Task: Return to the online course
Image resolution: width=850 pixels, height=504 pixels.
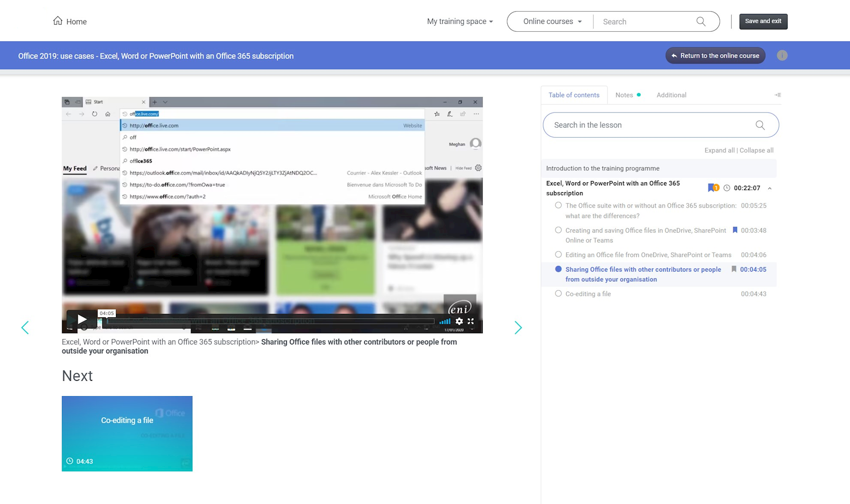Action: point(715,56)
